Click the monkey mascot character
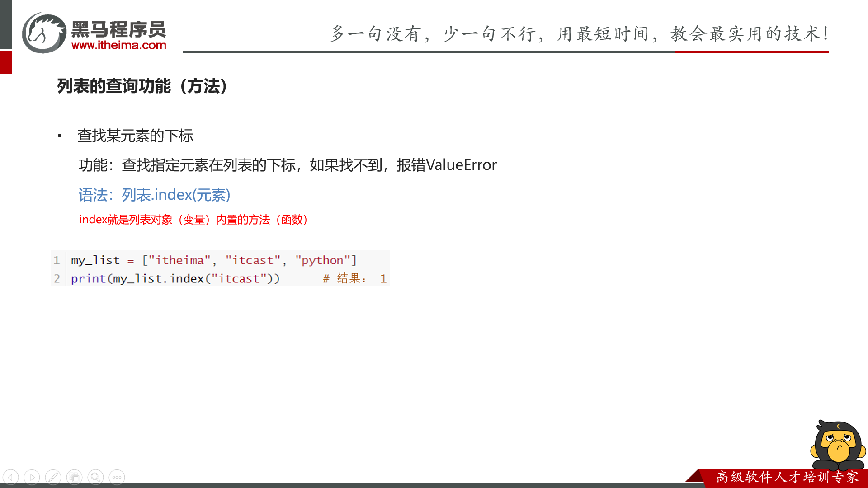Image resolution: width=868 pixels, height=488 pixels. point(838,445)
